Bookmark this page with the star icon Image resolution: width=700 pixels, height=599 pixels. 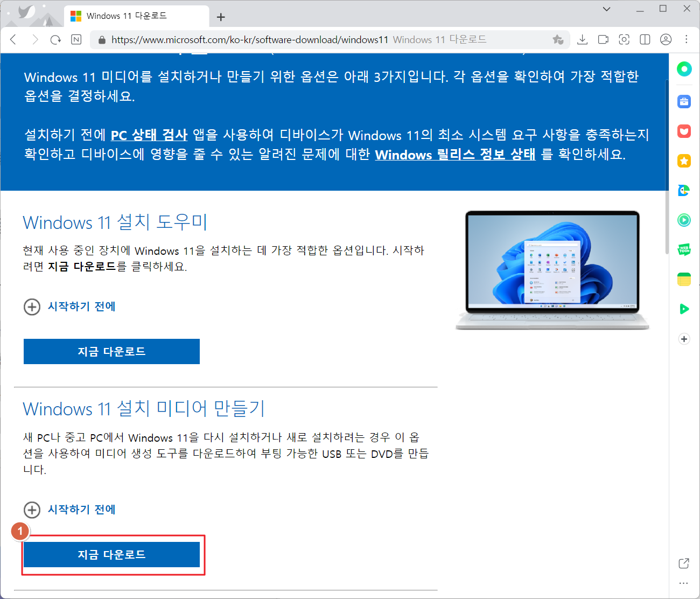click(558, 39)
